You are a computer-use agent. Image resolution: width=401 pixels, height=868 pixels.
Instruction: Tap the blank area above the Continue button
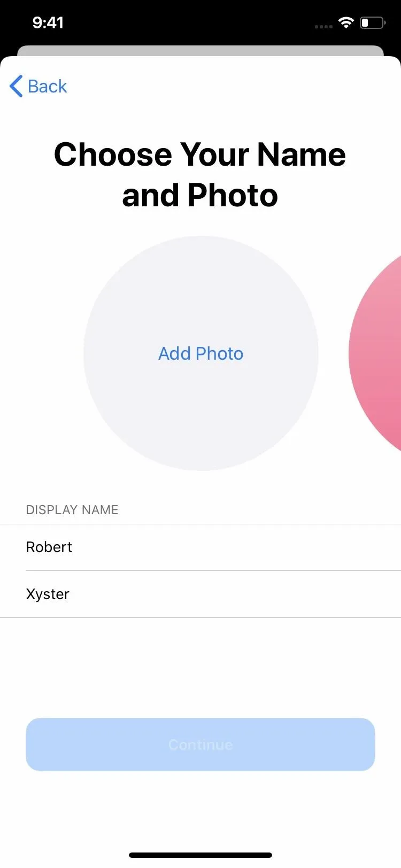pyautogui.click(x=200, y=668)
